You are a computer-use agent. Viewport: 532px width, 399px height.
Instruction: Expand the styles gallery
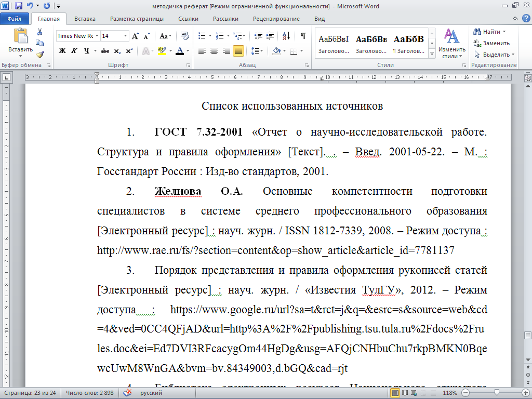coord(432,54)
